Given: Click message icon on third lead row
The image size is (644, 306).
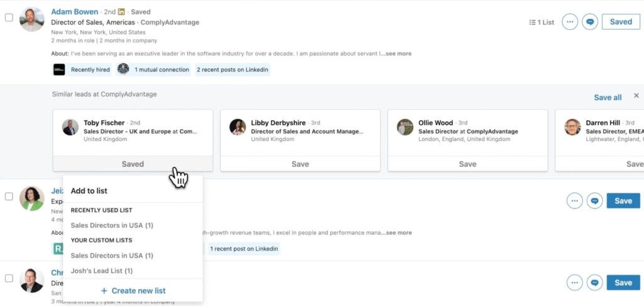Looking at the screenshot, I should point(595,283).
